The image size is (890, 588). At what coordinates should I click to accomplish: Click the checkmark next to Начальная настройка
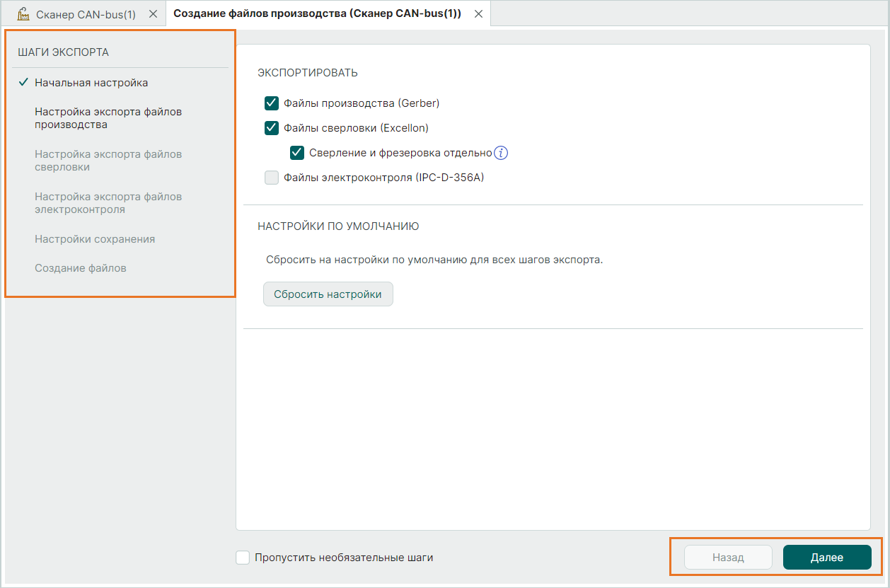[x=23, y=83]
